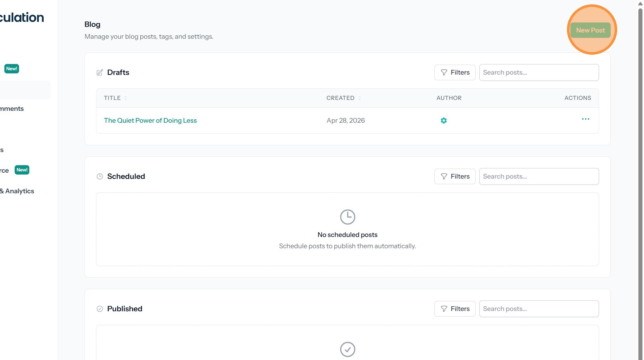Open Filters in the Published section

(455, 309)
